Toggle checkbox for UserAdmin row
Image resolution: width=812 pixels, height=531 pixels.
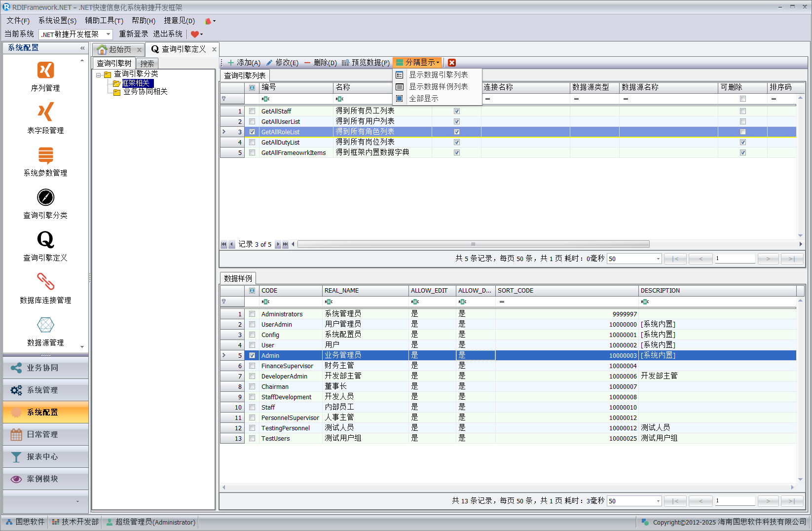pos(252,325)
